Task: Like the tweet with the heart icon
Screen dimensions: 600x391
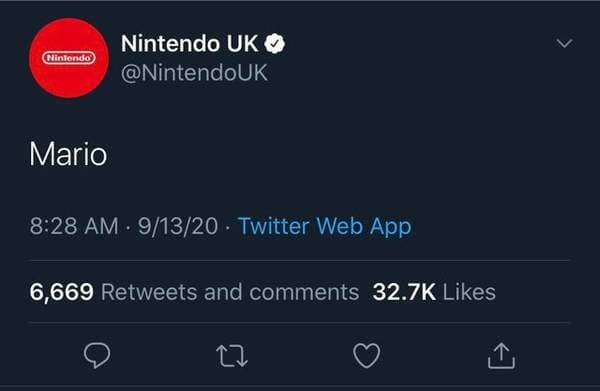Action: coord(367,355)
